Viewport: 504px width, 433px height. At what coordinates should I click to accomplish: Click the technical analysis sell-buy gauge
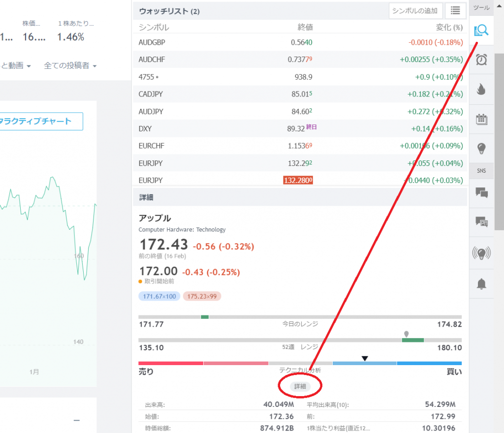coord(300,363)
